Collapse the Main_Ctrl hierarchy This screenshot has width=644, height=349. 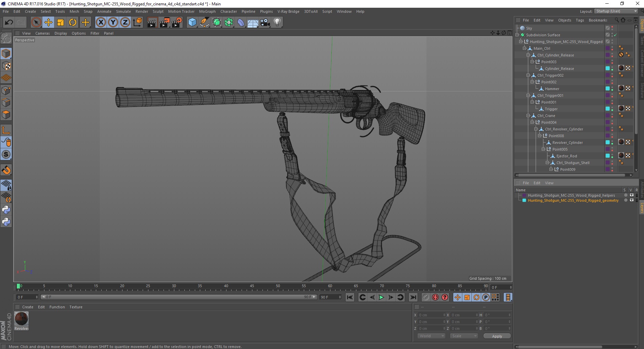pos(524,48)
